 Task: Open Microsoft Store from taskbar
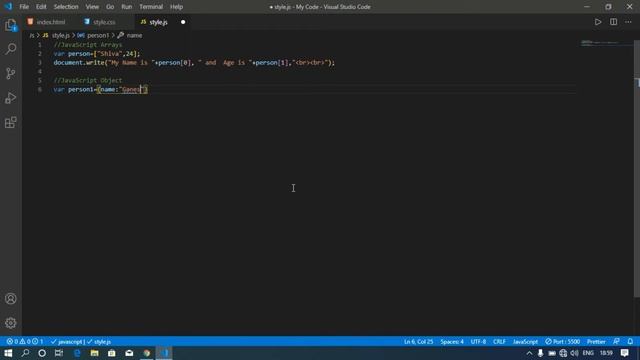tap(112, 353)
